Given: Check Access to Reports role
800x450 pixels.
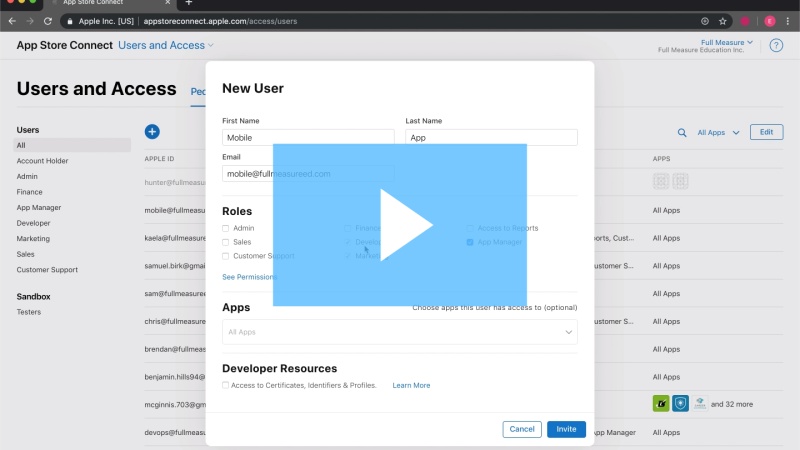Looking at the screenshot, I should point(470,228).
